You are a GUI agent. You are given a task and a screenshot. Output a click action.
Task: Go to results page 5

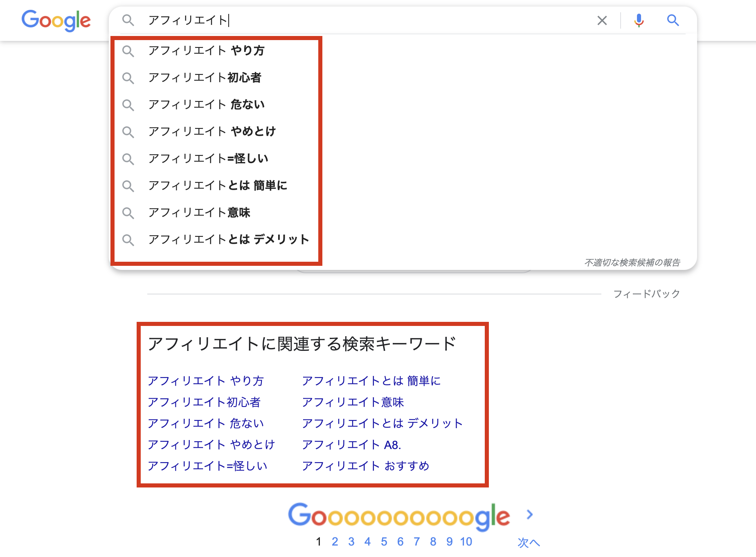(384, 542)
